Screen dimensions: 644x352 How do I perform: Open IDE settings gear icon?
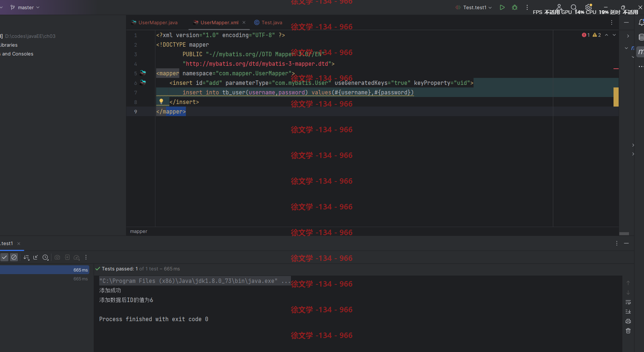pos(589,7)
